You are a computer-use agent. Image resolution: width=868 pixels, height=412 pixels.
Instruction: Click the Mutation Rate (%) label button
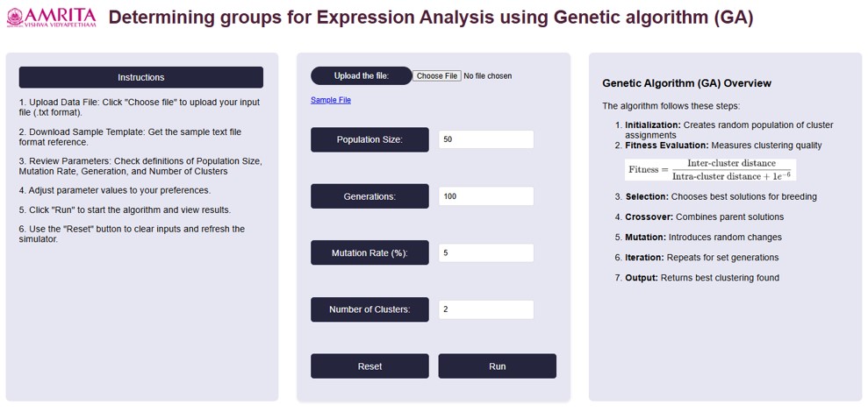tap(369, 253)
